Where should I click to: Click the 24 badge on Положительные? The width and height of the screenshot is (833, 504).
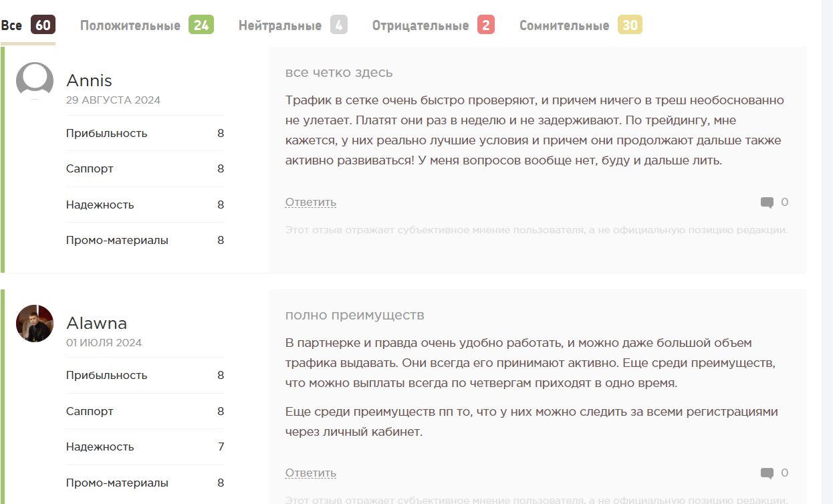[201, 25]
